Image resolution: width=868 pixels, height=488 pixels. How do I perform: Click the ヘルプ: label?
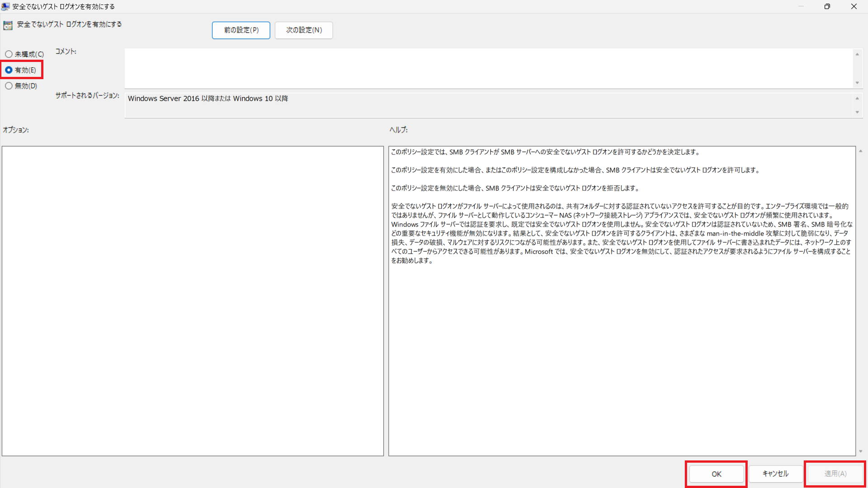click(398, 130)
